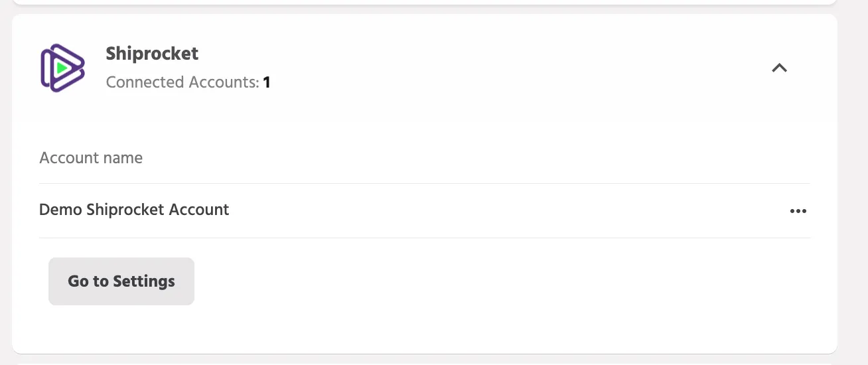Screen dimensions: 868x365
Task: Click the partially visible card above Shiprocket
Action: (x=425, y=2)
